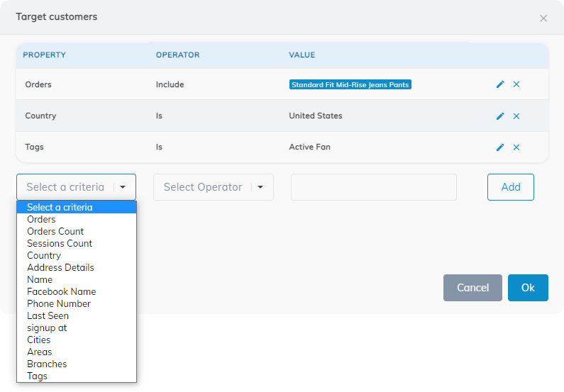The width and height of the screenshot is (564, 392).
Task: Remove the Orders filter row
Action: pyautogui.click(x=516, y=84)
